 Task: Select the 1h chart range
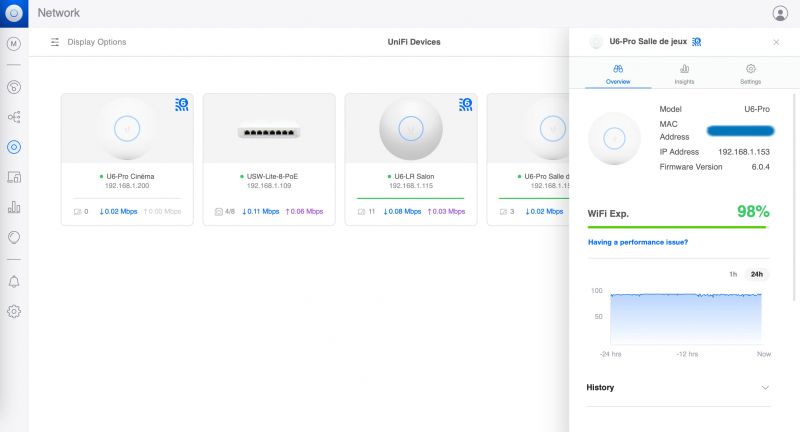733,274
